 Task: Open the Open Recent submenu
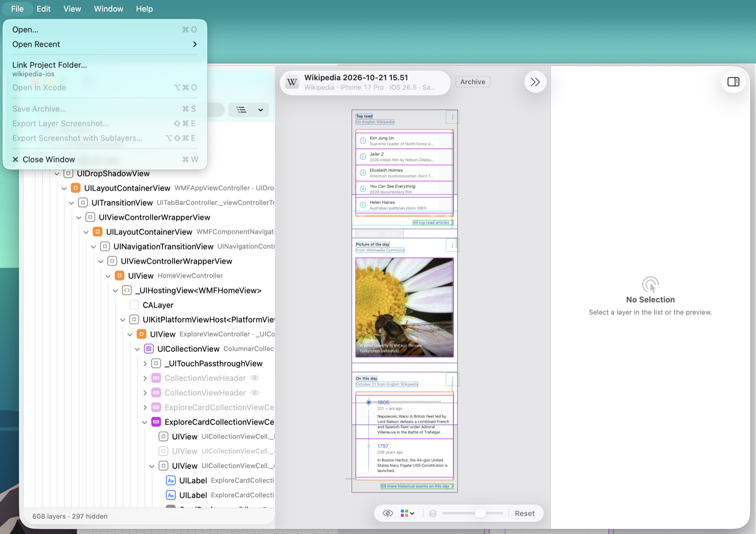105,44
